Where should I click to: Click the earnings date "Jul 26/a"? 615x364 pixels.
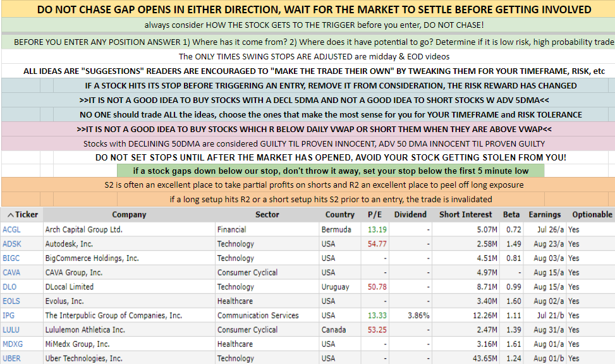pos(551,229)
